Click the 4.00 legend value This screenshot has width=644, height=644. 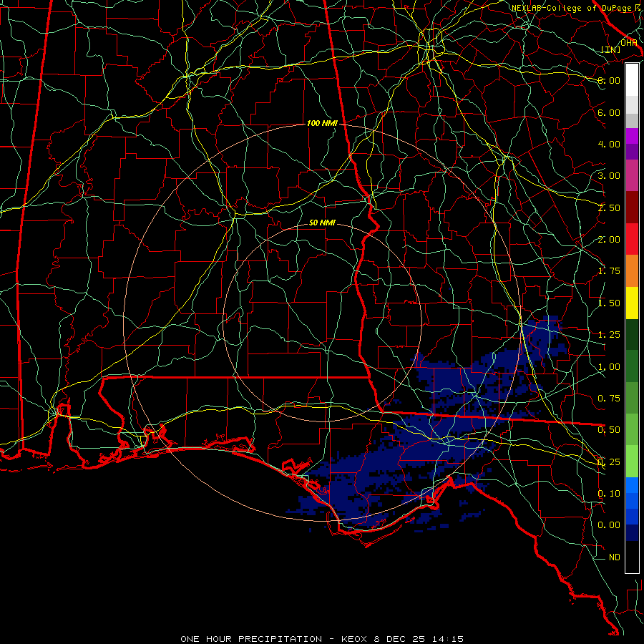[x=609, y=144]
